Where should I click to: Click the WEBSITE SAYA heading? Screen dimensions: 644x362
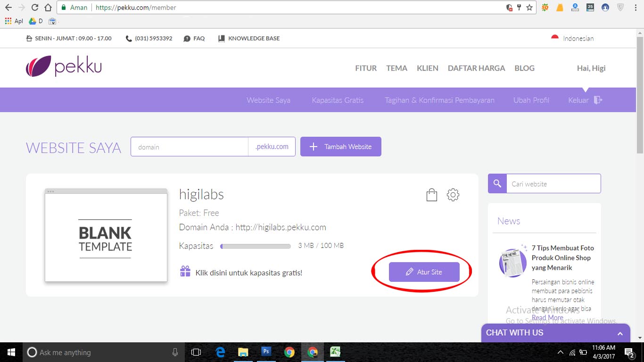tap(74, 148)
